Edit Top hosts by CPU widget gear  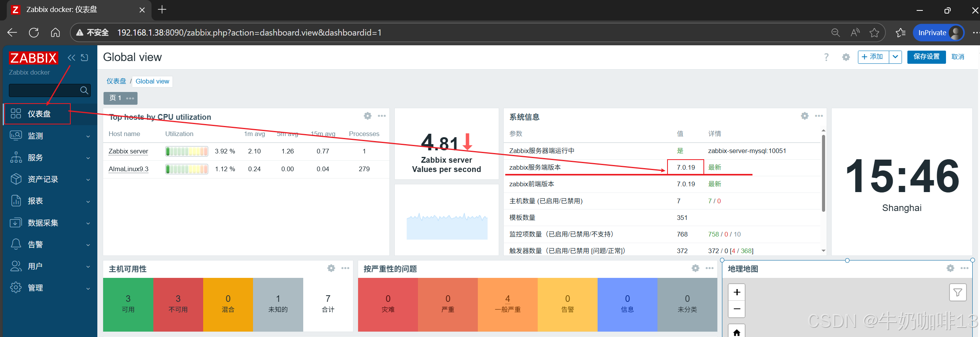click(368, 116)
